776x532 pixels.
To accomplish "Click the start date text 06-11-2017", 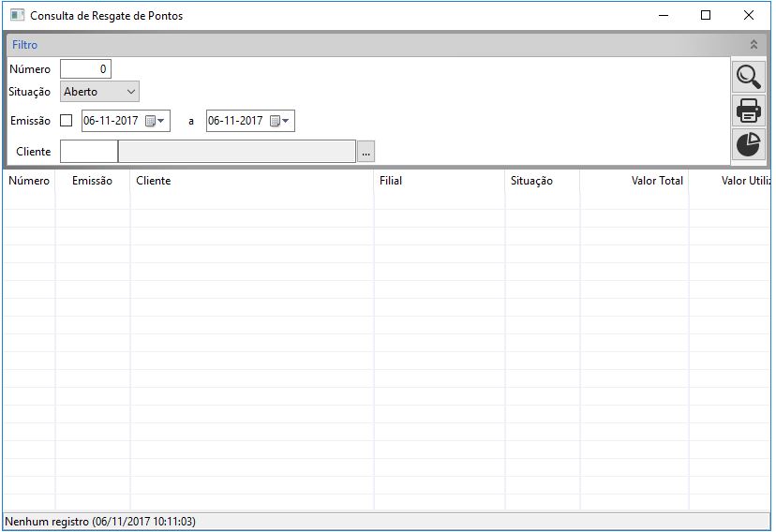I will click(111, 121).
